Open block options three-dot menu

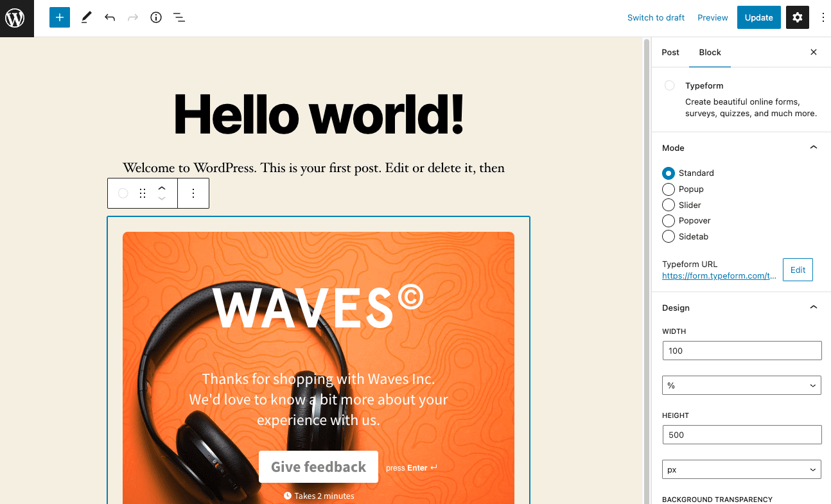point(193,193)
